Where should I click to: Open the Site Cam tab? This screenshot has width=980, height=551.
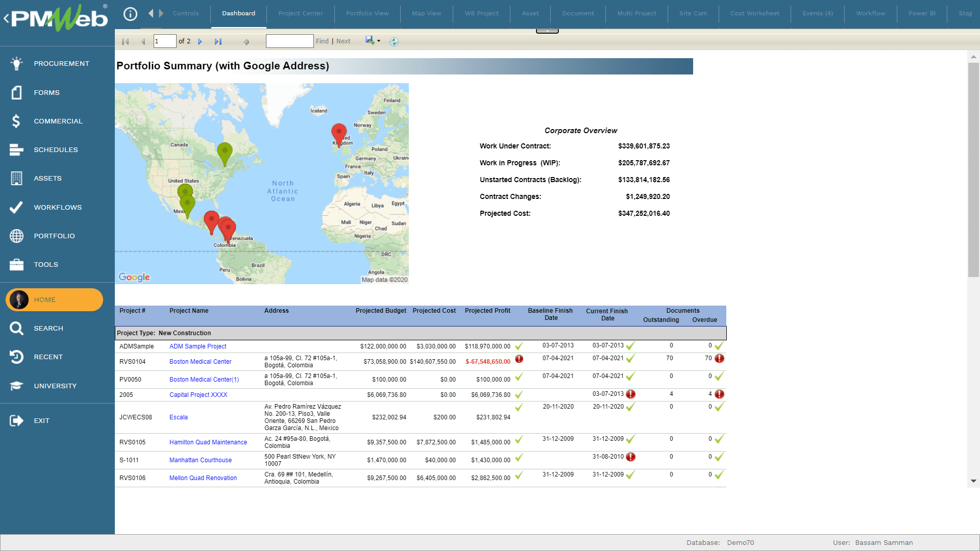[693, 13]
